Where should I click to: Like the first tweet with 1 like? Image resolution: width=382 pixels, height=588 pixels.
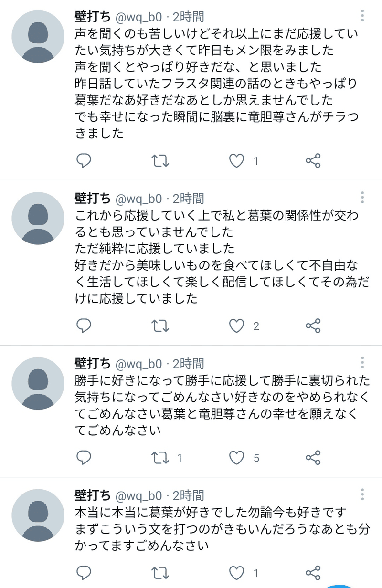click(237, 161)
